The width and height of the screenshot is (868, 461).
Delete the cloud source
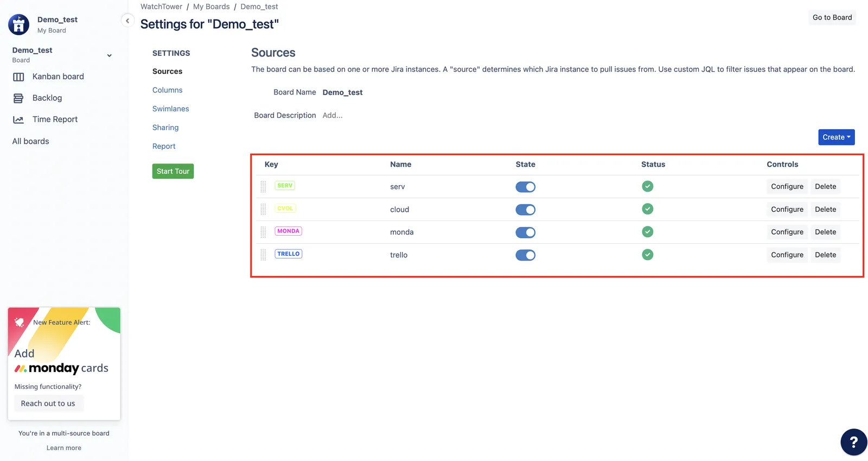tap(825, 209)
